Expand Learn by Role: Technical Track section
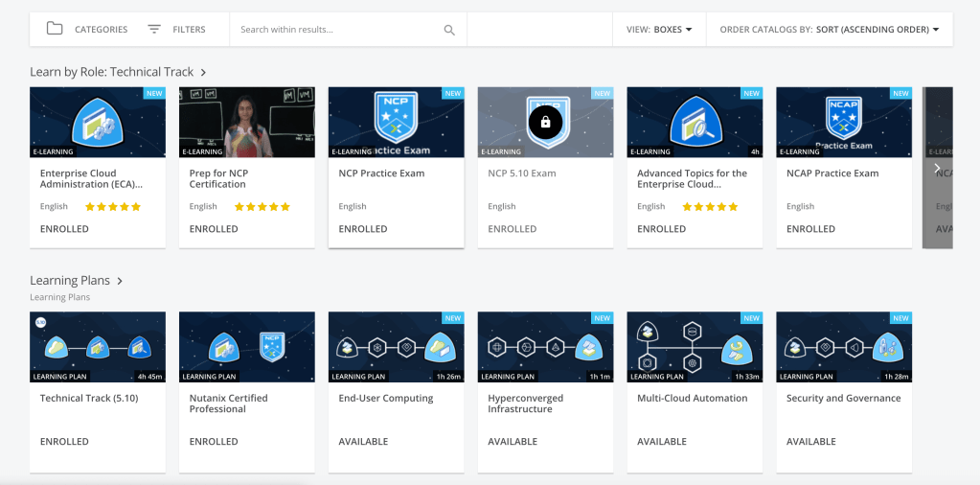 click(203, 72)
